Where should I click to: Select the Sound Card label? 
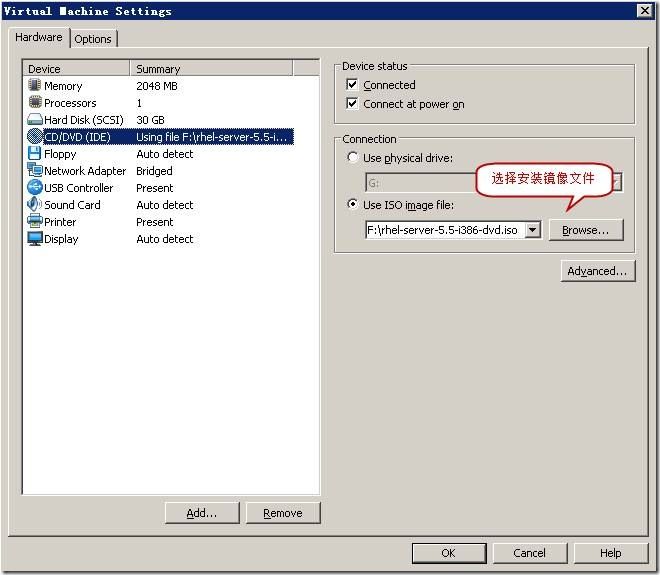click(x=72, y=205)
